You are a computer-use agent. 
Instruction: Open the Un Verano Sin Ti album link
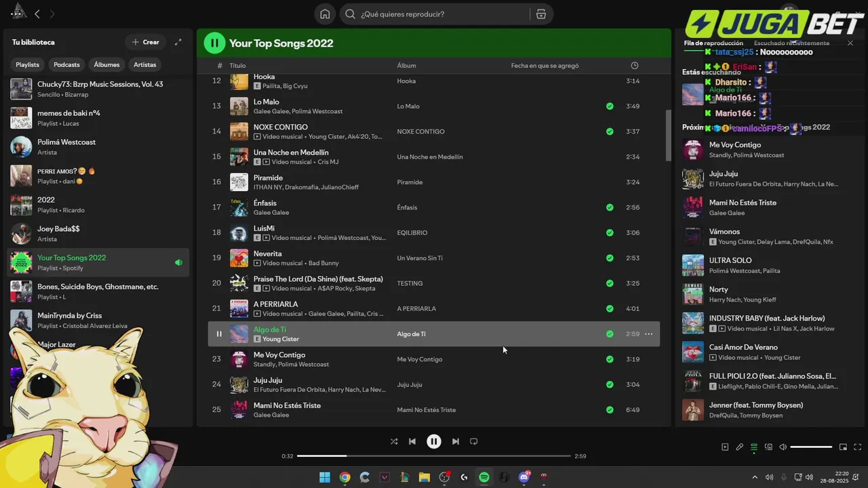point(420,258)
